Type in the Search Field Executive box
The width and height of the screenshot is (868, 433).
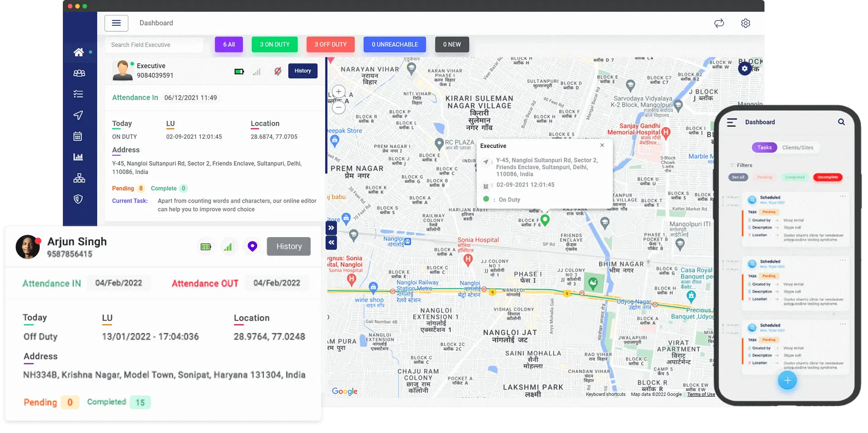154,45
